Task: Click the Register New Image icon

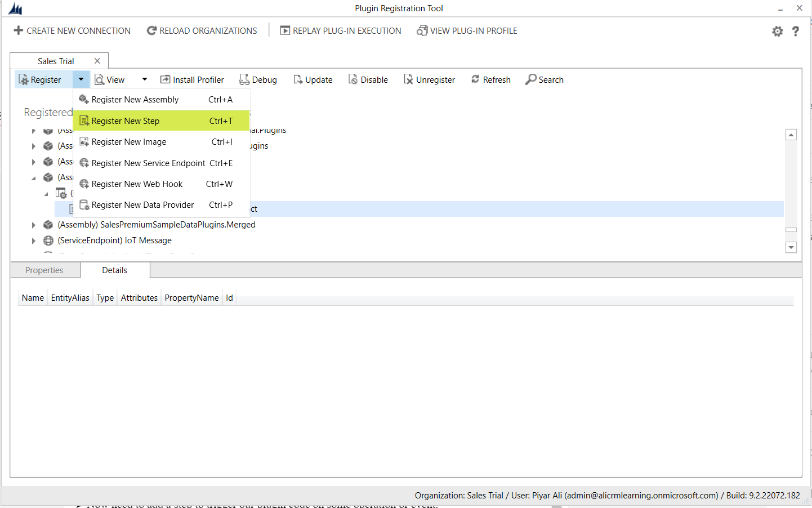Action: (84, 142)
